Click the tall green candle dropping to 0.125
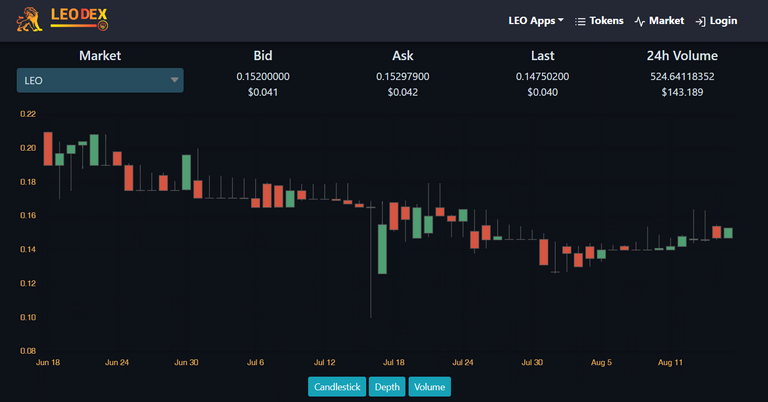The width and height of the screenshot is (768, 402). tap(383, 249)
